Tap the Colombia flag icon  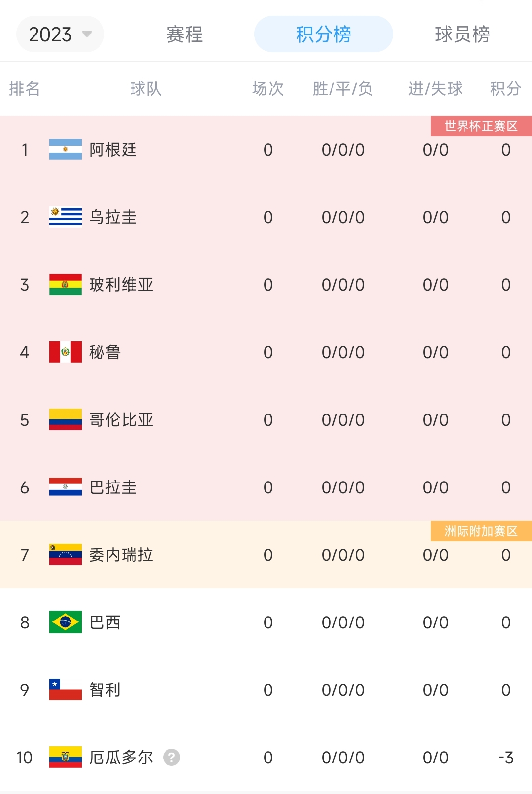click(66, 420)
